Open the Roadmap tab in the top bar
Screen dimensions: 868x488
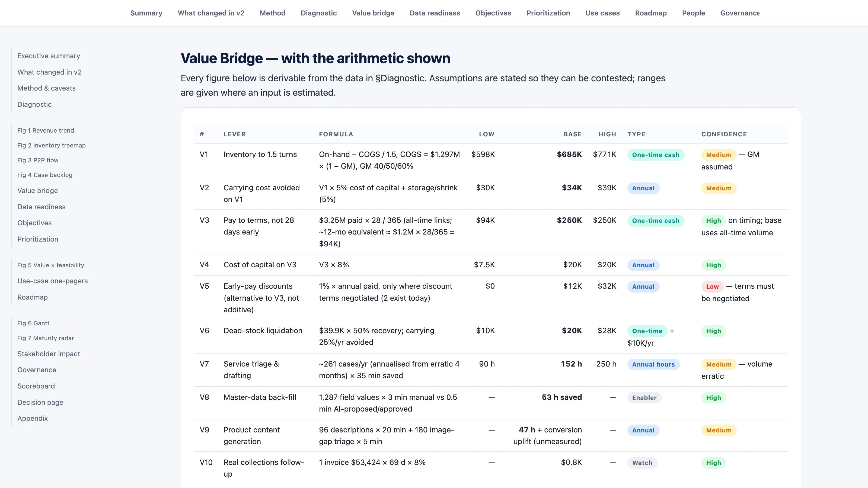click(651, 13)
